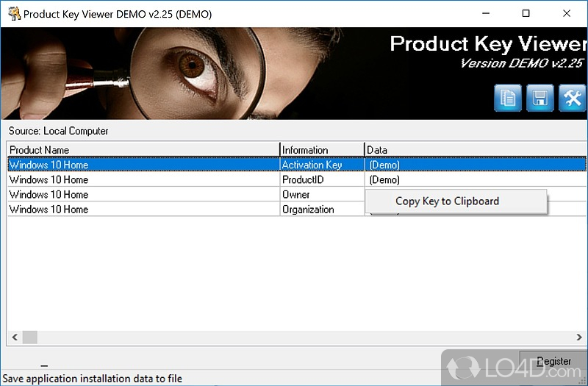588x386 pixels.
Task: Click the Organization information cell
Action: [x=322, y=210]
